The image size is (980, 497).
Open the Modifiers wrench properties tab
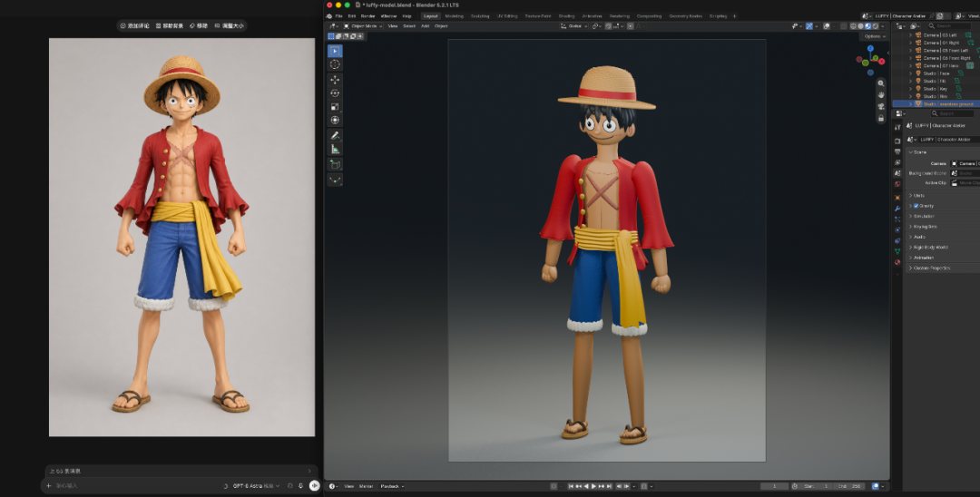pos(897,209)
